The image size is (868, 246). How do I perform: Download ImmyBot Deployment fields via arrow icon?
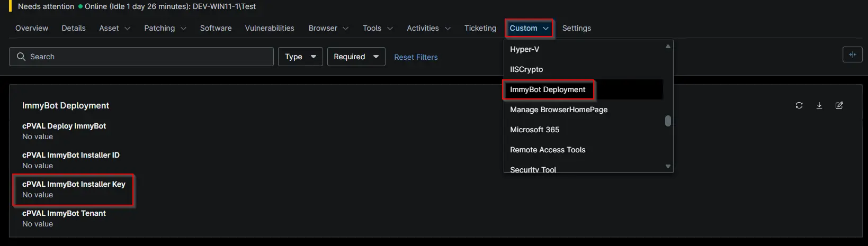pos(819,105)
